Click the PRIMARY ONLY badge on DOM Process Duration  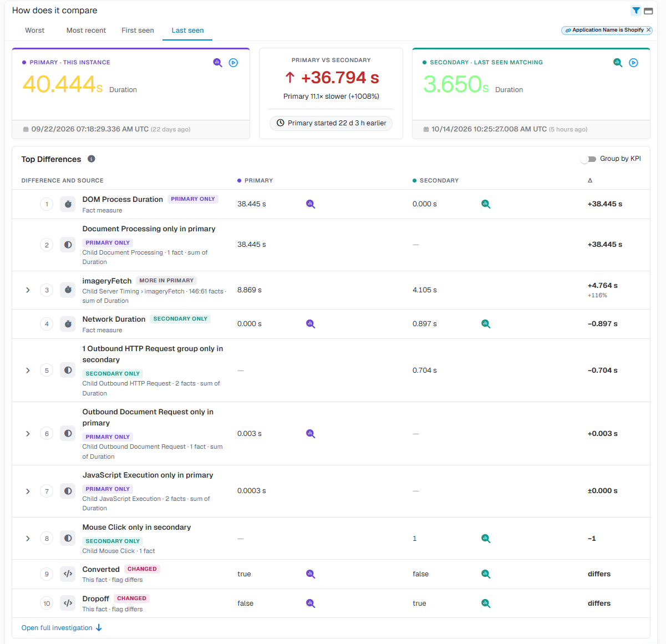(193, 199)
